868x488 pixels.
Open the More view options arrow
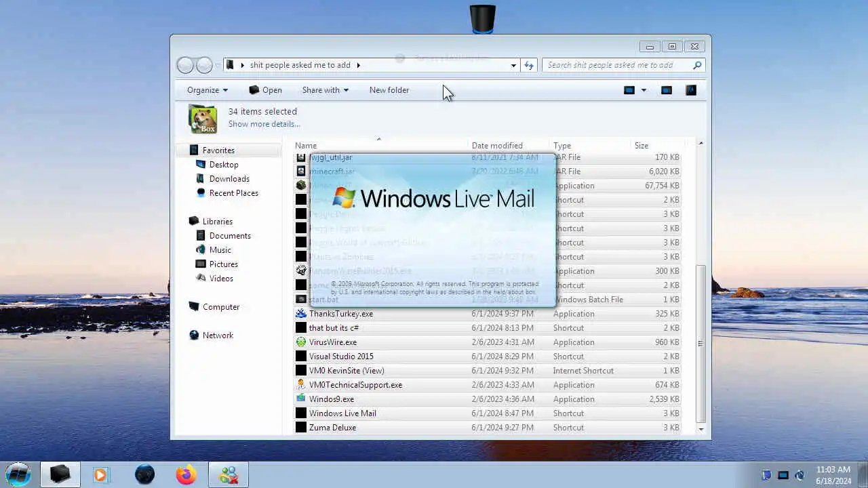click(644, 90)
